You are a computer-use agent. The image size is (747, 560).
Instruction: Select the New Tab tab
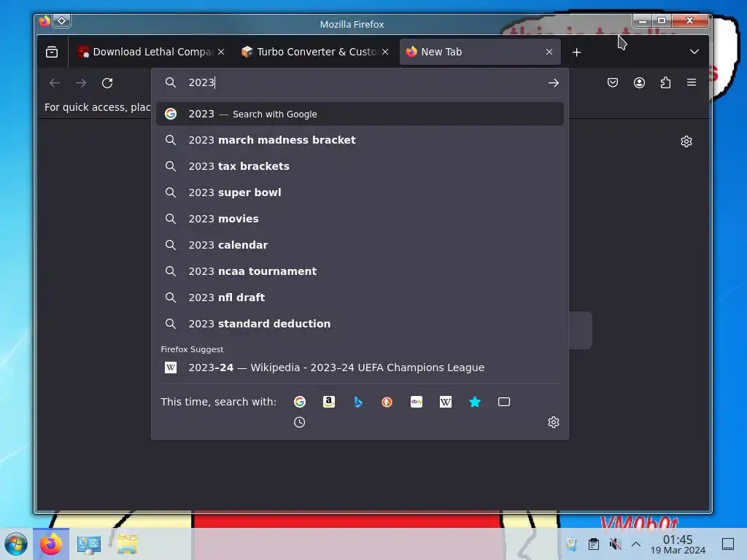tap(480, 52)
